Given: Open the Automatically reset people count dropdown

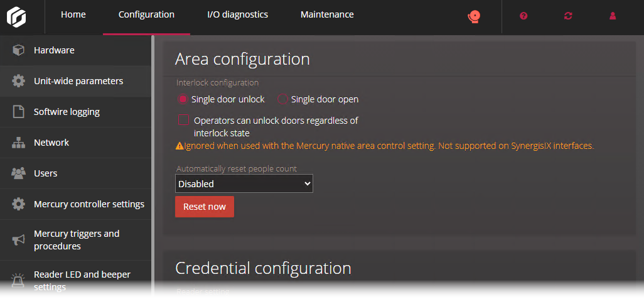Looking at the screenshot, I should [244, 183].
